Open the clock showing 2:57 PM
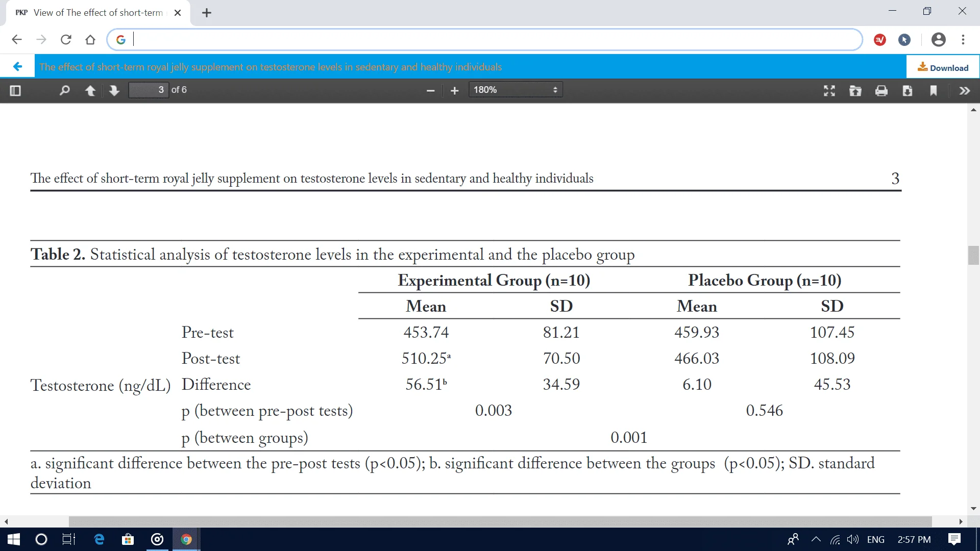The image size is (980, 551). (x=914, y=539)
